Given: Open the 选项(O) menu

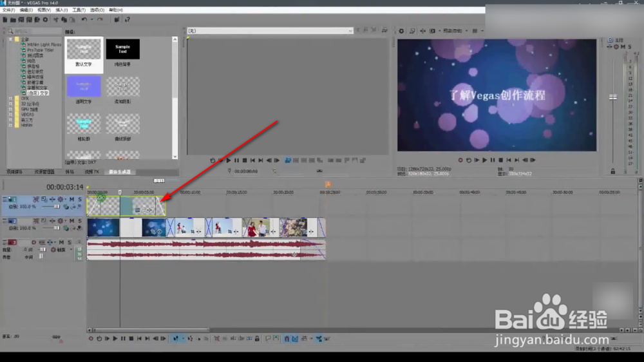Looking at the screenshot, I should pos(97,10).
